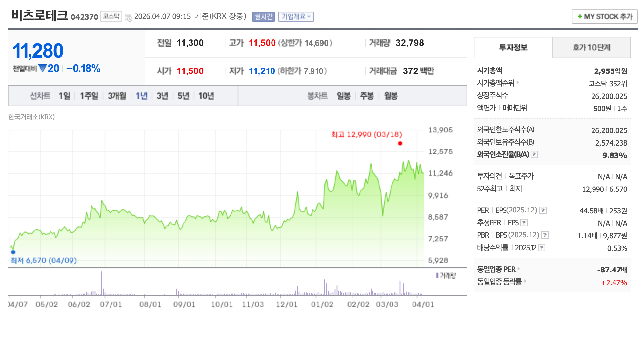Show the 주봉 candle chart
This screenshot has height=341, width=644.
[367, 96]
